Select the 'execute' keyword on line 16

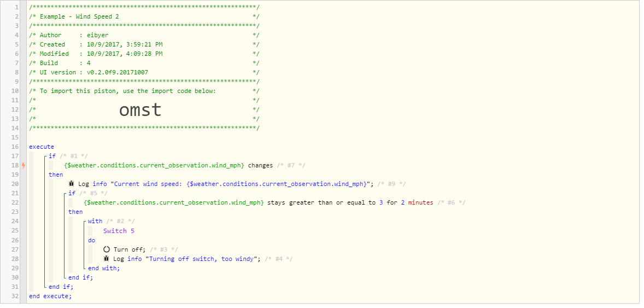tap(42, 147)
